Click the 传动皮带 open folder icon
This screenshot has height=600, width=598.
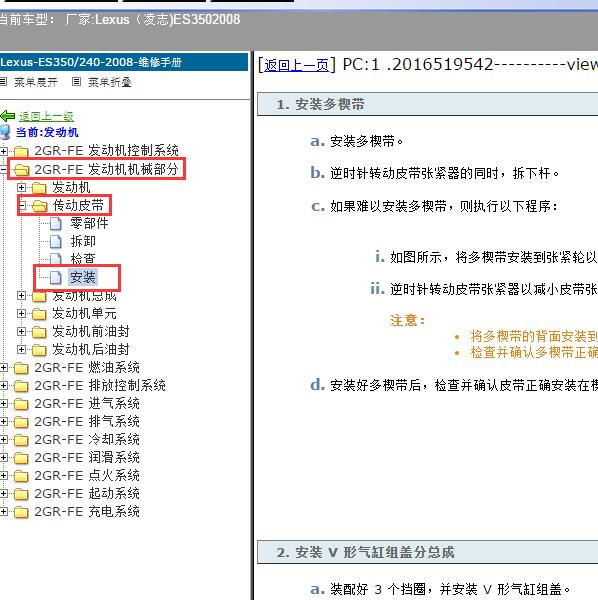pos(39,206)
